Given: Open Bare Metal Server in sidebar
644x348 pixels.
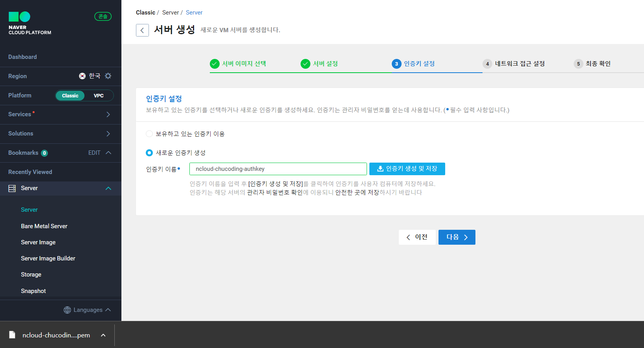Looking at the screenshot, I should [44, 226].
